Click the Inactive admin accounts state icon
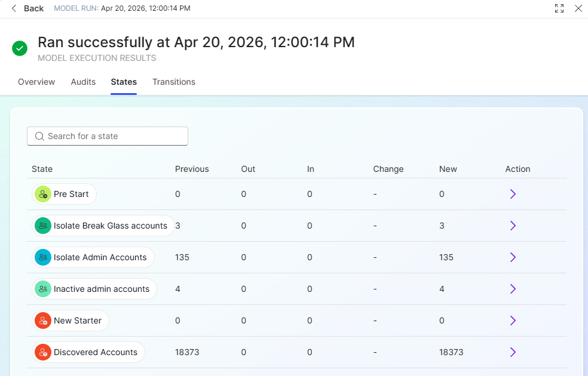This screenshot has width=588, height=376. 43,289
